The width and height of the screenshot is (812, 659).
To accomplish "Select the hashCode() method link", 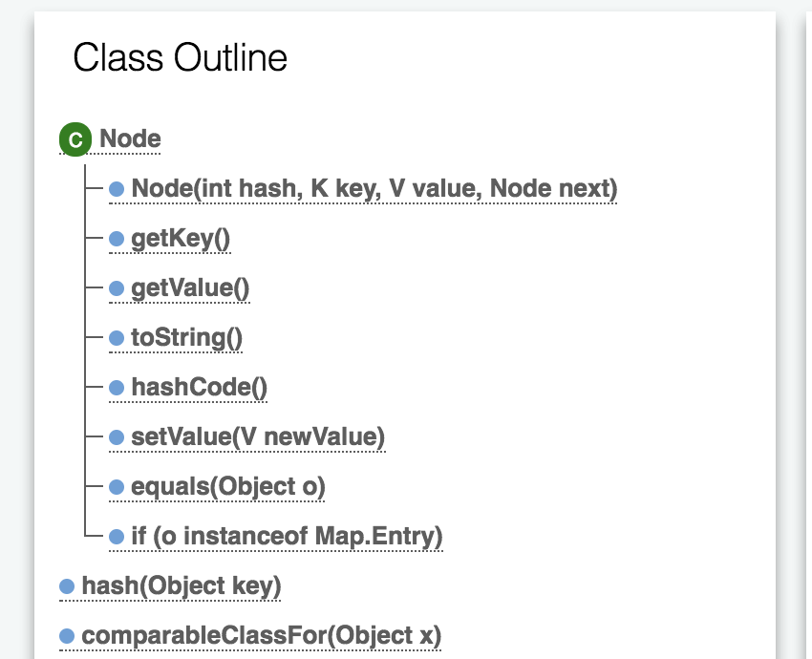I will pos(199,388).
